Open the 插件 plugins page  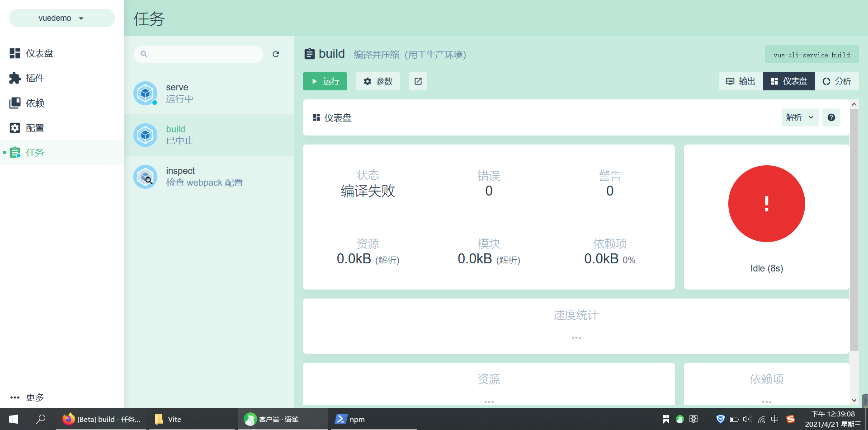pos(62,78)
